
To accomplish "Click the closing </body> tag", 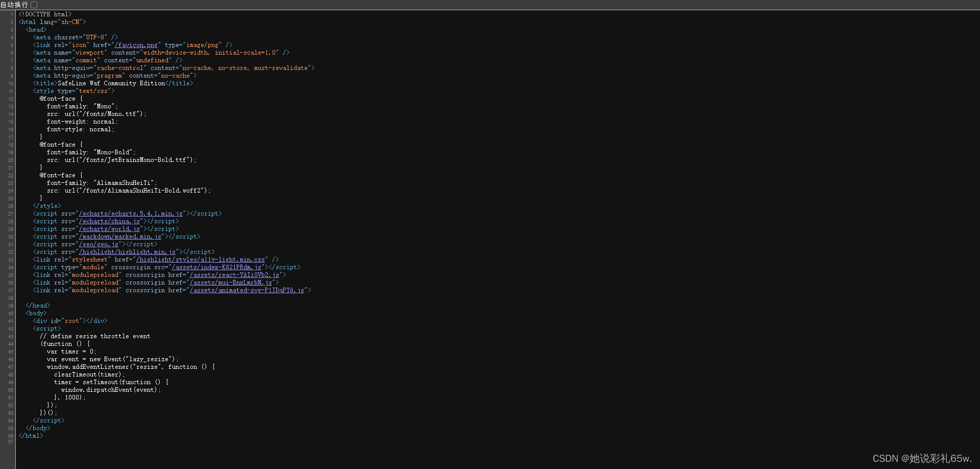I will [x=38, y=428].
